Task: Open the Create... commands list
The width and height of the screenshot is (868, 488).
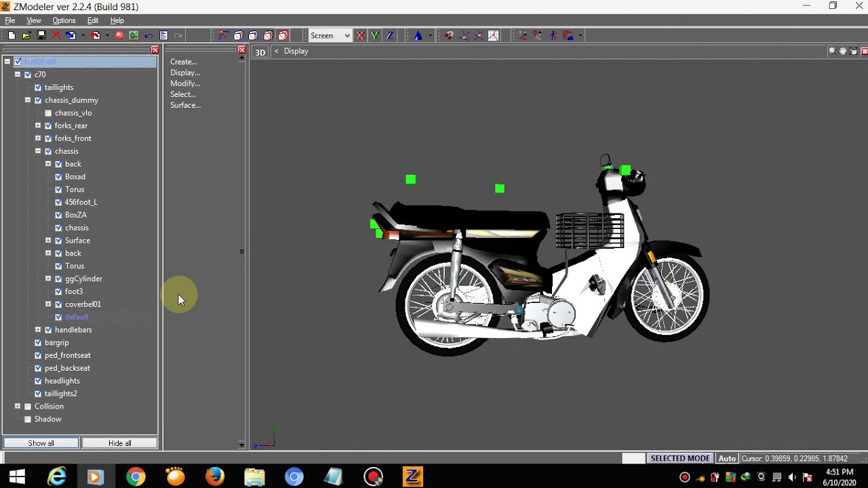Action: 184,62
